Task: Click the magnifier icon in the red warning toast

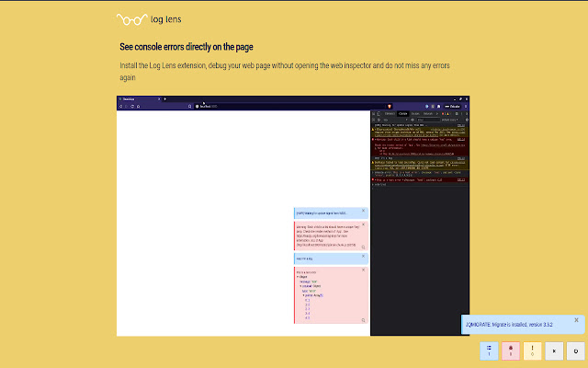Action: (363, 247)
